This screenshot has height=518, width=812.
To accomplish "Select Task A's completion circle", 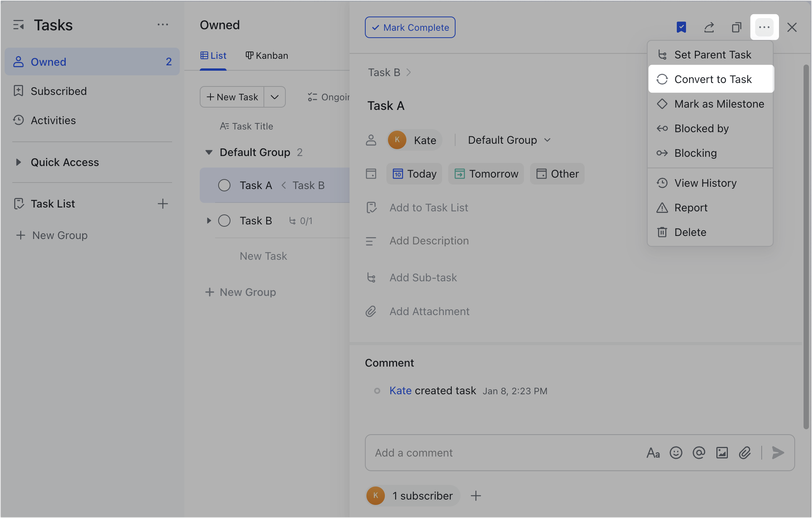I will pyautogui.click(x=224, y=185).
